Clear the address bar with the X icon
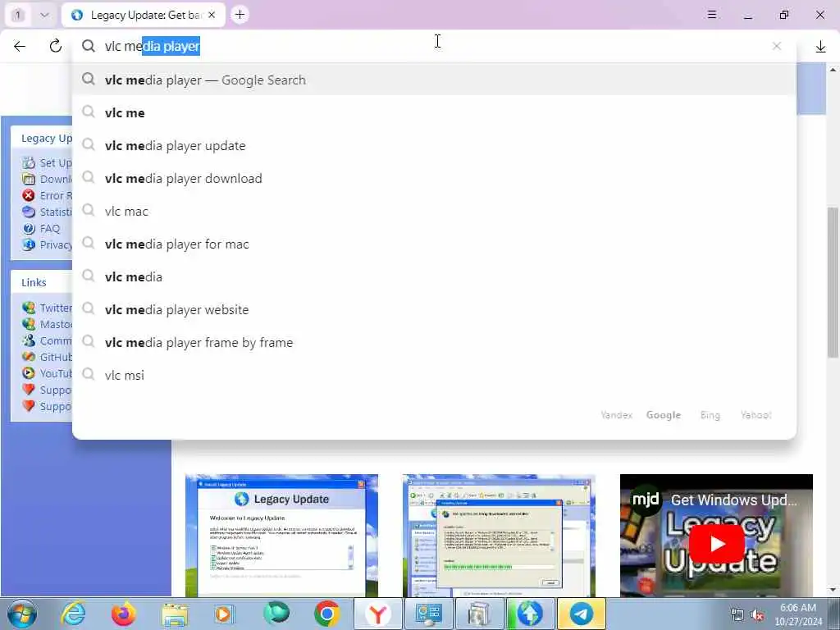The height and width of the screenshot is (630, 840). click(776, 46)
